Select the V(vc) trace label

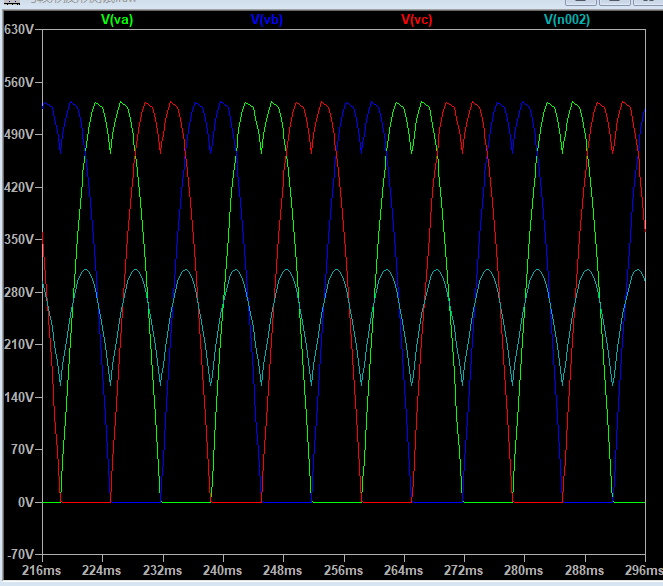point(417,19)
